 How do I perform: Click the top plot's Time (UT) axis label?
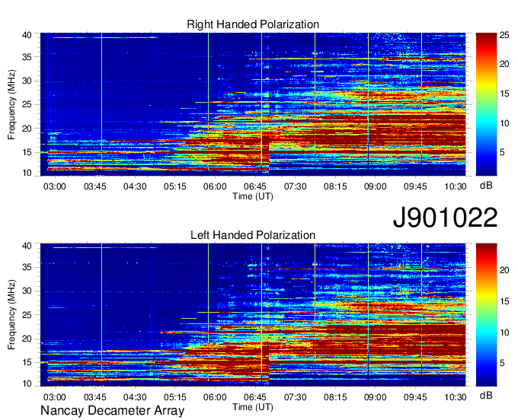tap(253, 196)
